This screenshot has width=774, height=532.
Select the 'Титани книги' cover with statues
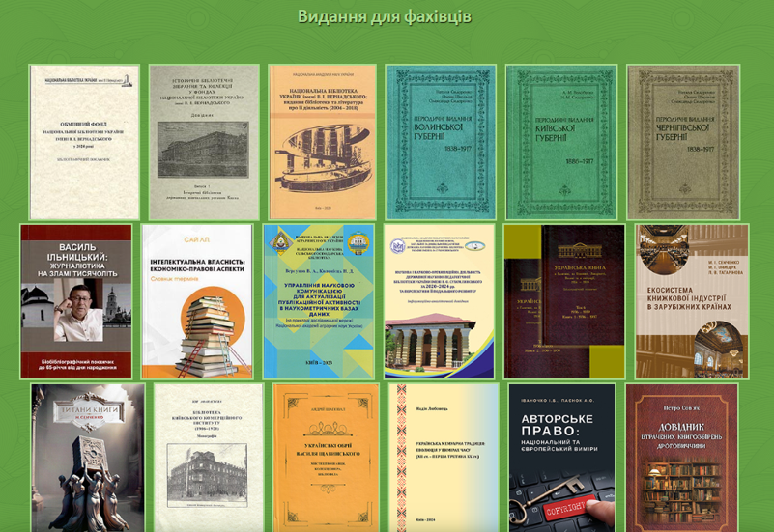coord(88,457)
